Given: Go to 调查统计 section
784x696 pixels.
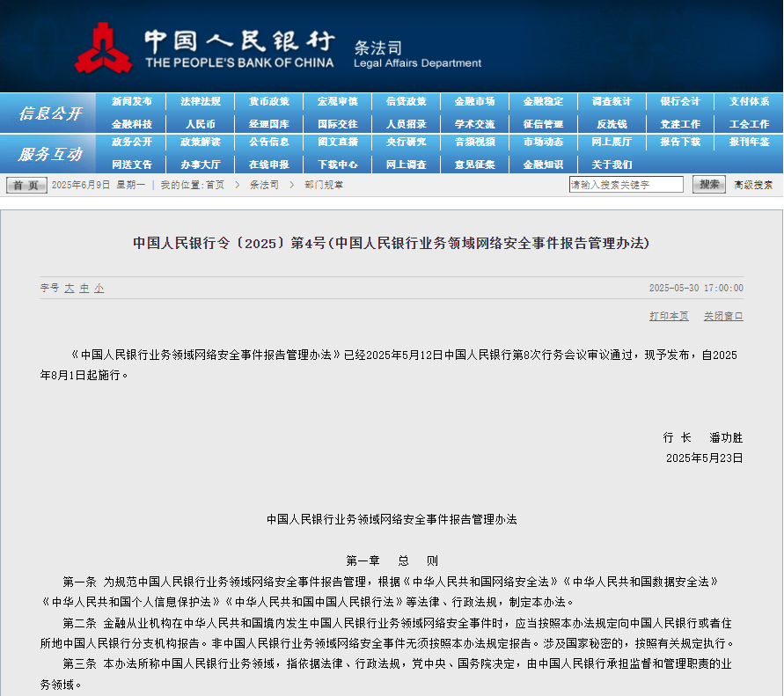Looking at the screenshot, I should coord(612,101).
